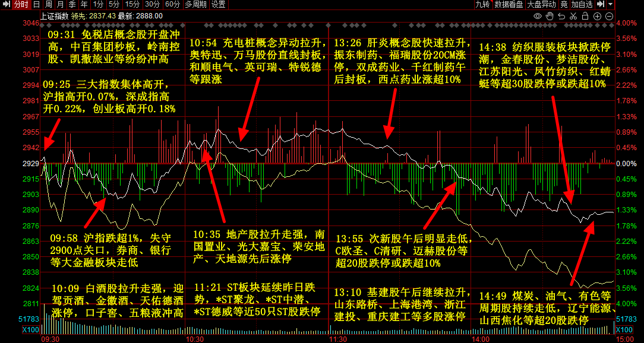This screenshot has height=343, width=644.
Task: Toggle the eye visibility icon in chart toolbar
Action: [537, 17]
